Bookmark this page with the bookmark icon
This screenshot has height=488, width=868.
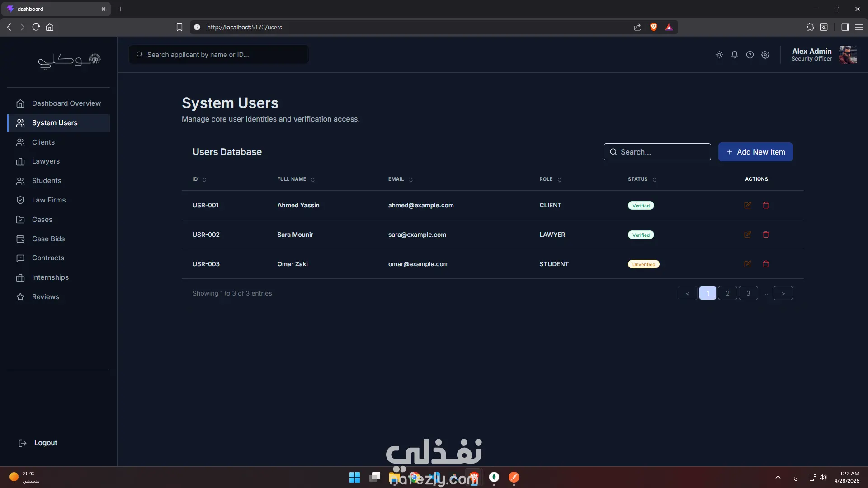(x=179, y=27)
